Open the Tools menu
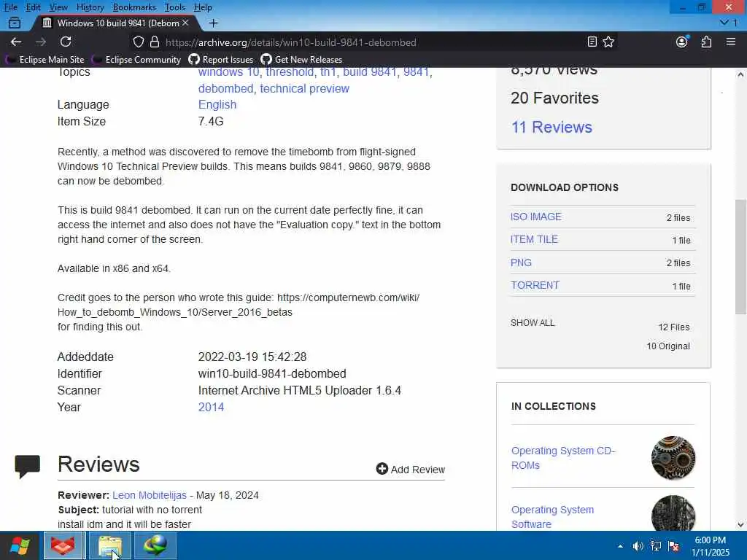747x560 pixels. 175,7
